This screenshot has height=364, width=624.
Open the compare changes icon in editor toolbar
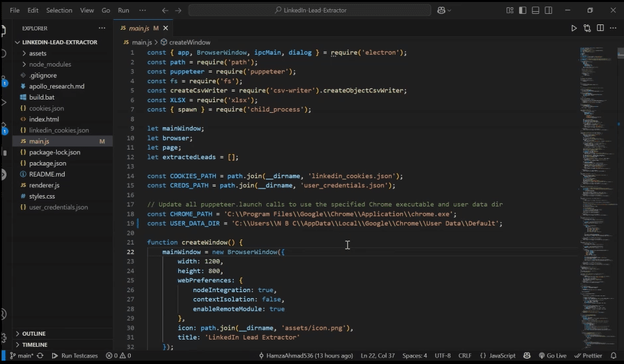pos(587,28)
